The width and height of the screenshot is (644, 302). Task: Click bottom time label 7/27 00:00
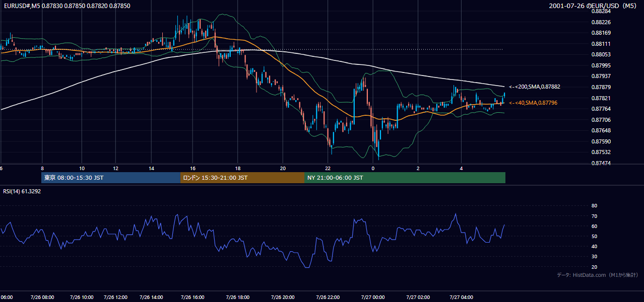click(373, 297)
